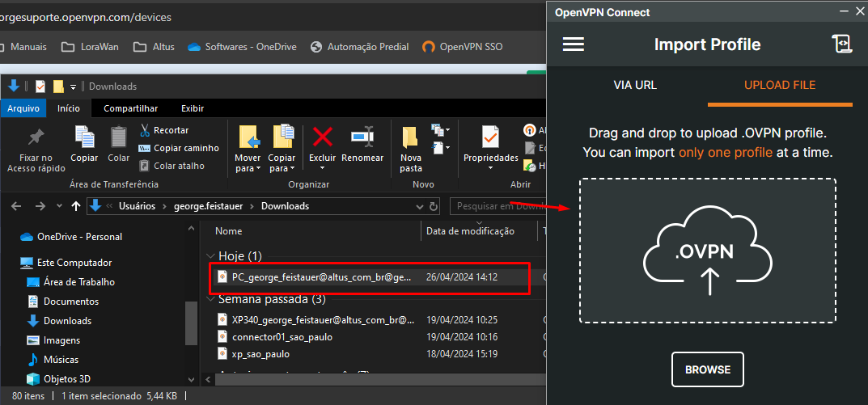Click george.feistauer in the address path
The height and width of the screenshot is (405, 868).
click(x=209, y=206)
